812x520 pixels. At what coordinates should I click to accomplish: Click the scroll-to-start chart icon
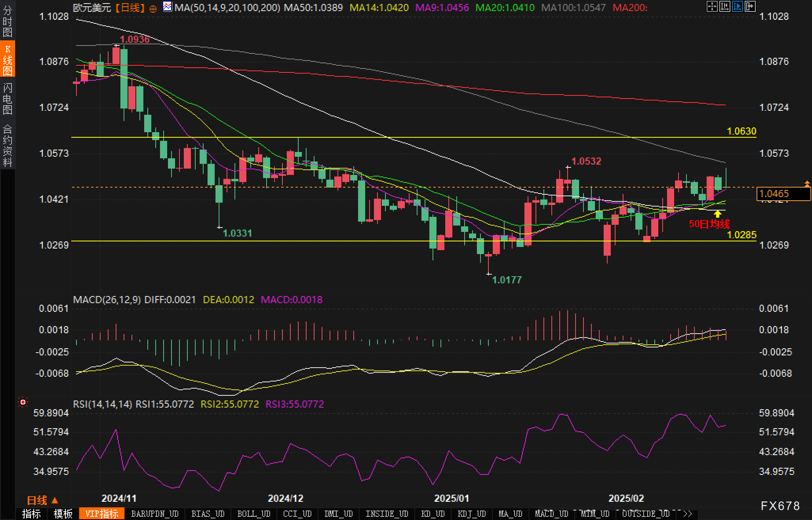tap(724, 6)
